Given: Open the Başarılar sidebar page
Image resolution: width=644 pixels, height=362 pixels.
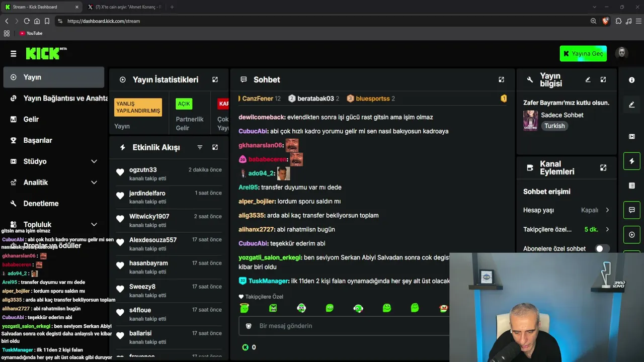Looking at the screenshot, I should [54, 140].
